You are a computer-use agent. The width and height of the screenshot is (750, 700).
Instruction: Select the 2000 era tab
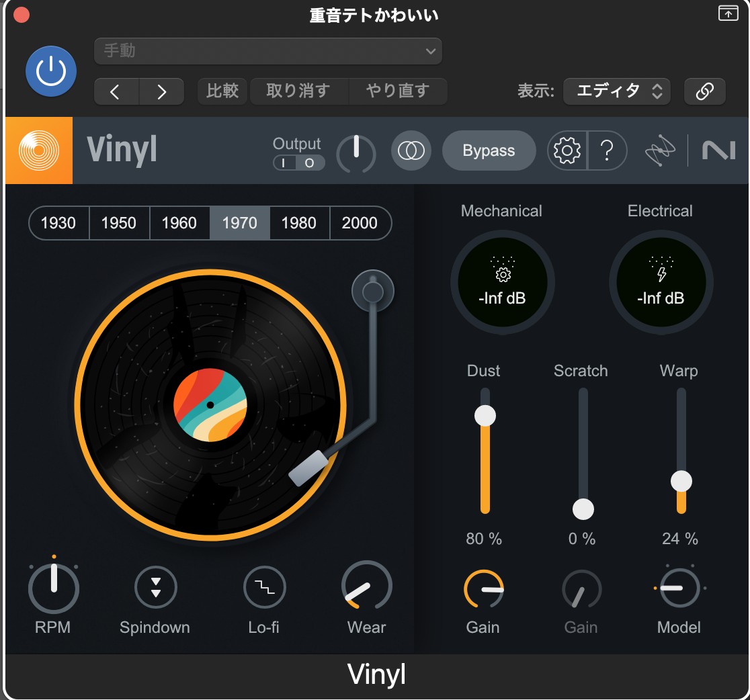pos(360,223)
